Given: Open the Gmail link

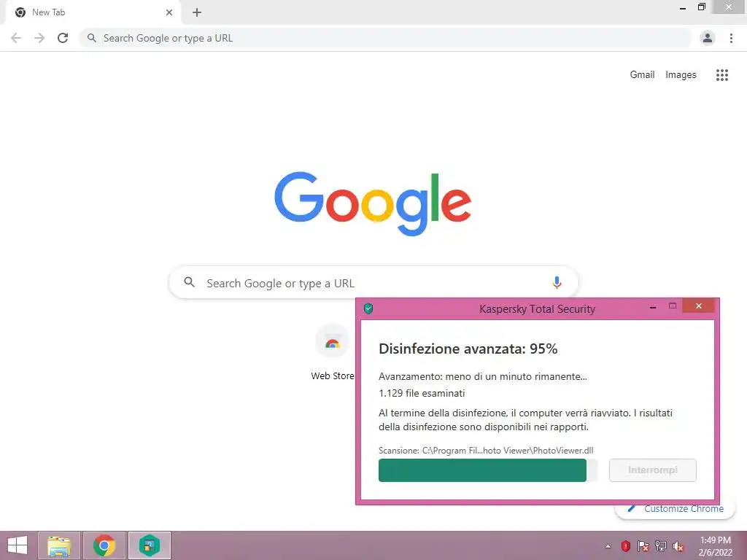Looking at the screenshot, I should pos(642,75).
